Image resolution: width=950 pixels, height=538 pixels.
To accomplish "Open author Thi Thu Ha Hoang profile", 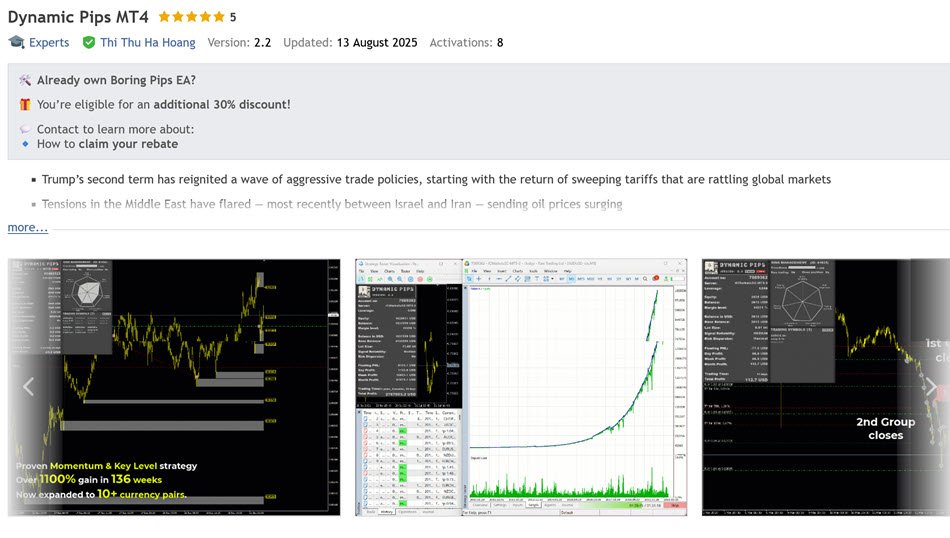I will [148, 42].
